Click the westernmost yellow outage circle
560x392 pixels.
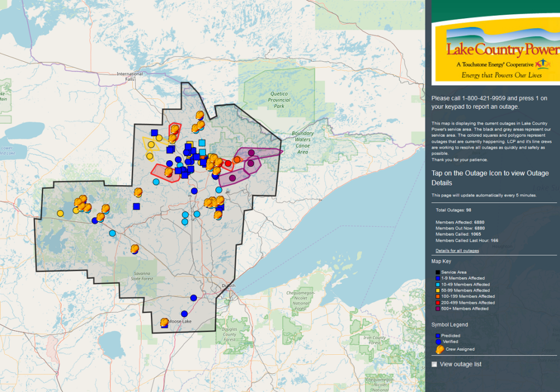tap(60, 213)
